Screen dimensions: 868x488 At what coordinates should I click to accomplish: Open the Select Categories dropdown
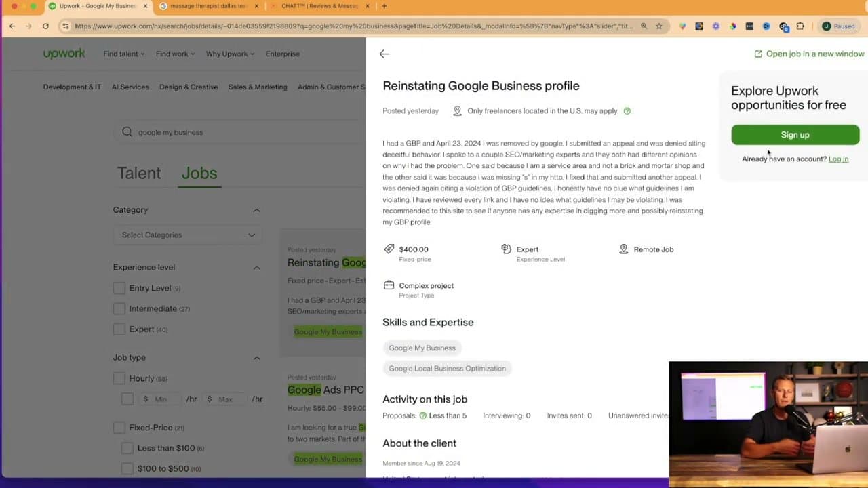188,235
